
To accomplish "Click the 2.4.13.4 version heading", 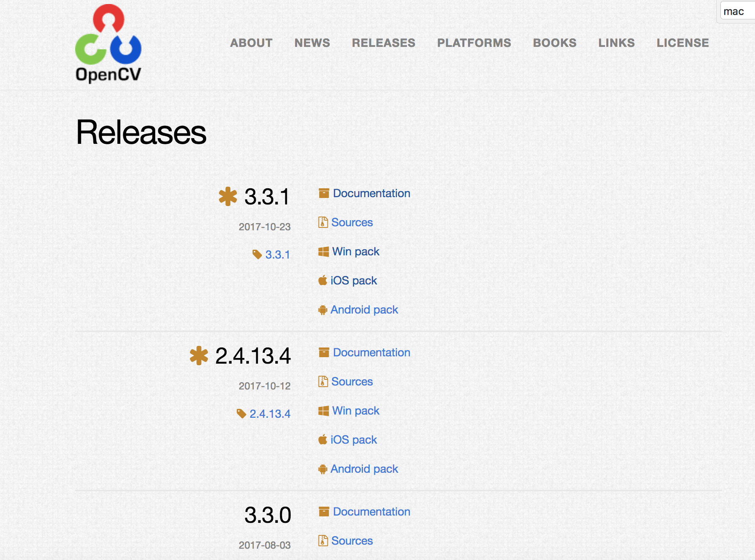I will tap(253, 356).
